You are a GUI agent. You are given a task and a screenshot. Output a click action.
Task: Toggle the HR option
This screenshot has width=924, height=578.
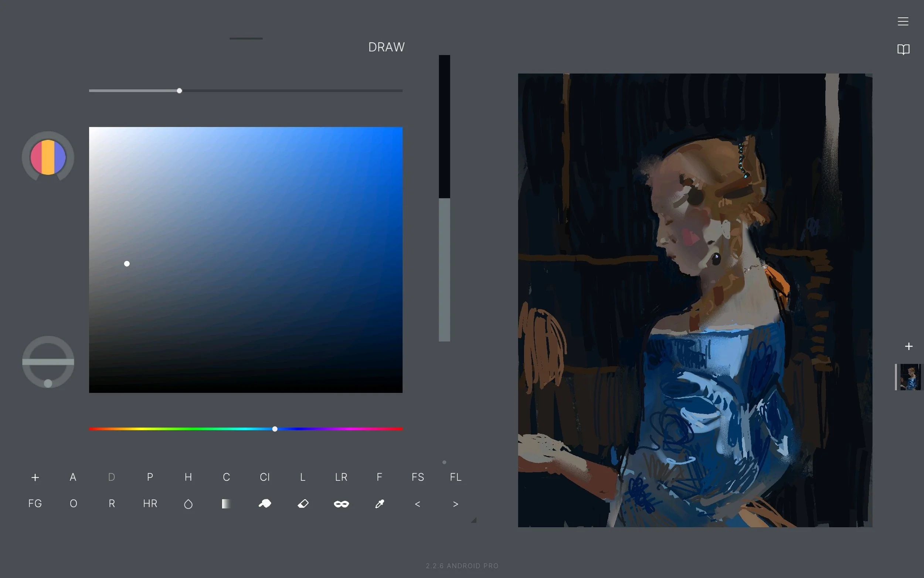pos(149,503)
